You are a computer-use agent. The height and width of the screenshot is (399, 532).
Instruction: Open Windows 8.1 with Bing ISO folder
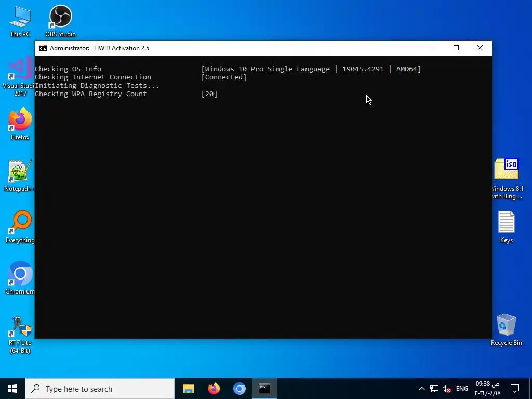coord(507,179)
